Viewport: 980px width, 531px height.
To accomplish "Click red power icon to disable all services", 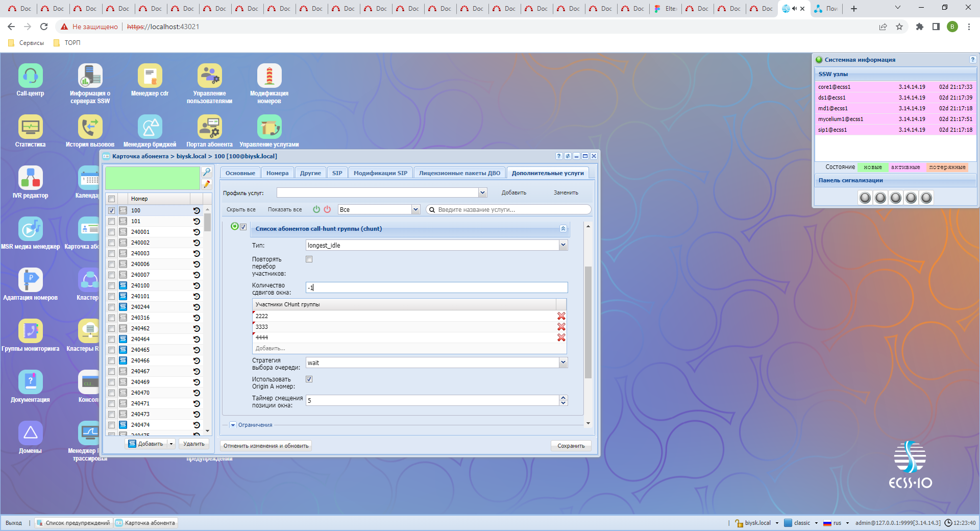I will (x=327, y=209).
